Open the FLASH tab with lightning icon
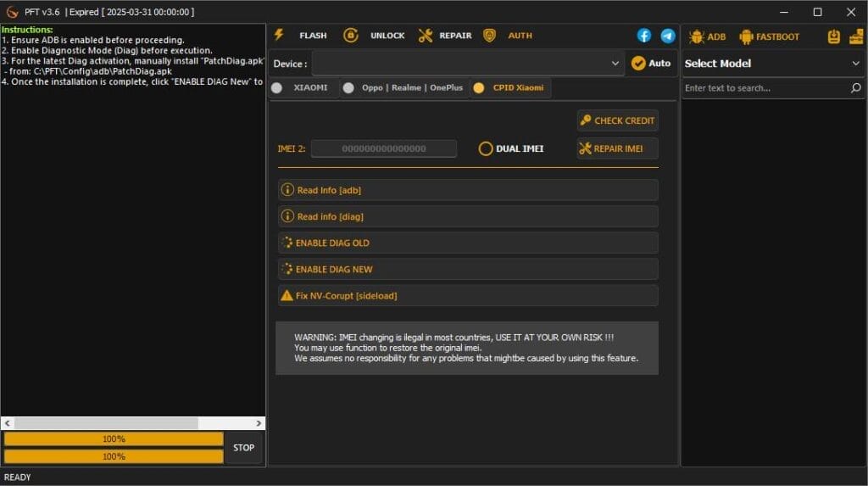The image size is (868, 486). pyautogui.click(x=301, y=36)
